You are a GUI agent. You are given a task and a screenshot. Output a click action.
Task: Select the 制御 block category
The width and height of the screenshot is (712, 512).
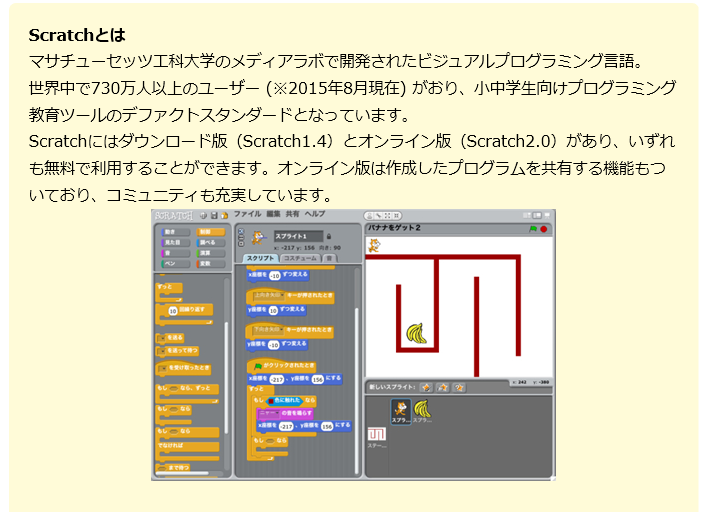211,232
